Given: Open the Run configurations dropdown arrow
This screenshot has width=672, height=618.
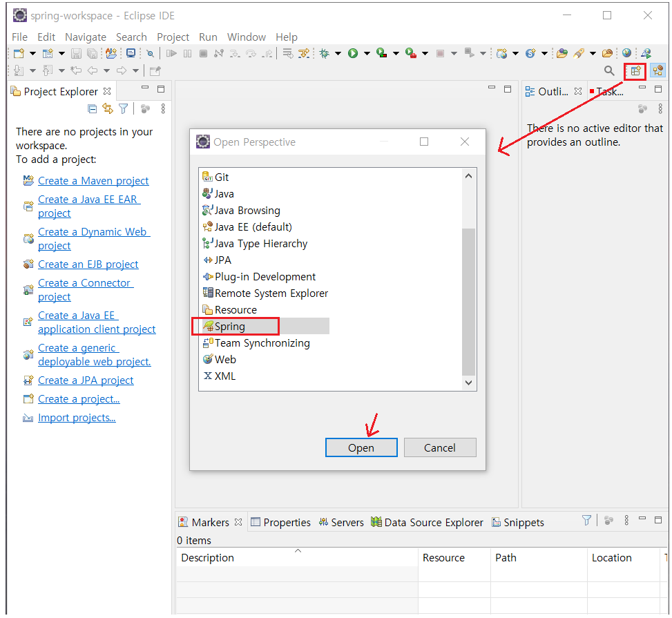Looking at the screenshot, I should (367, 54).
